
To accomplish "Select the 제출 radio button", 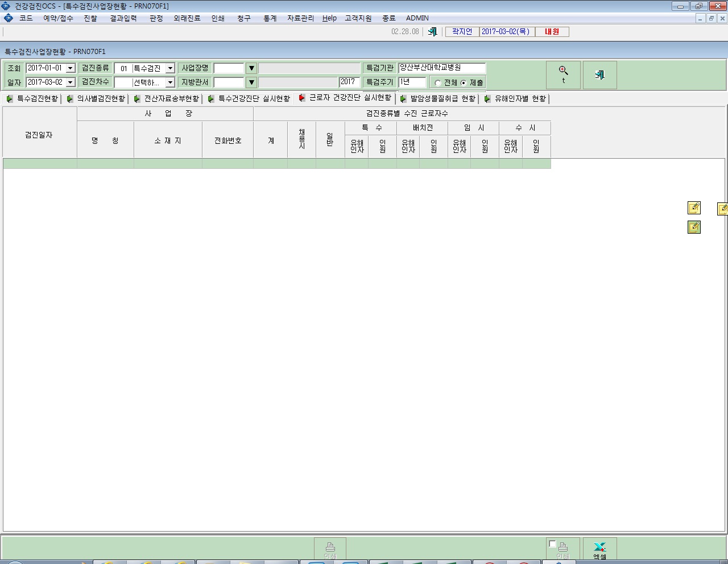I will pyautogui.click(x=464, y=83).
